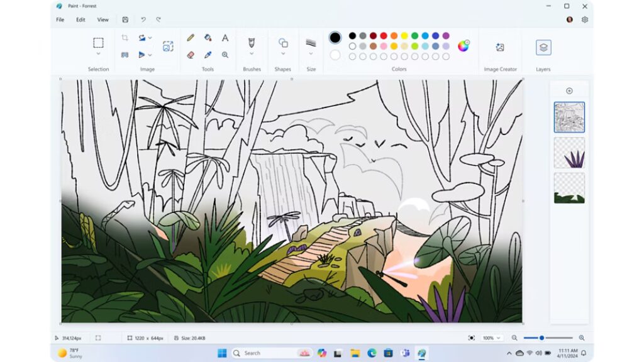Click the fit-to-window icon in status bar
This screenshot has height=362, width=644.
(x=472, y=337)
